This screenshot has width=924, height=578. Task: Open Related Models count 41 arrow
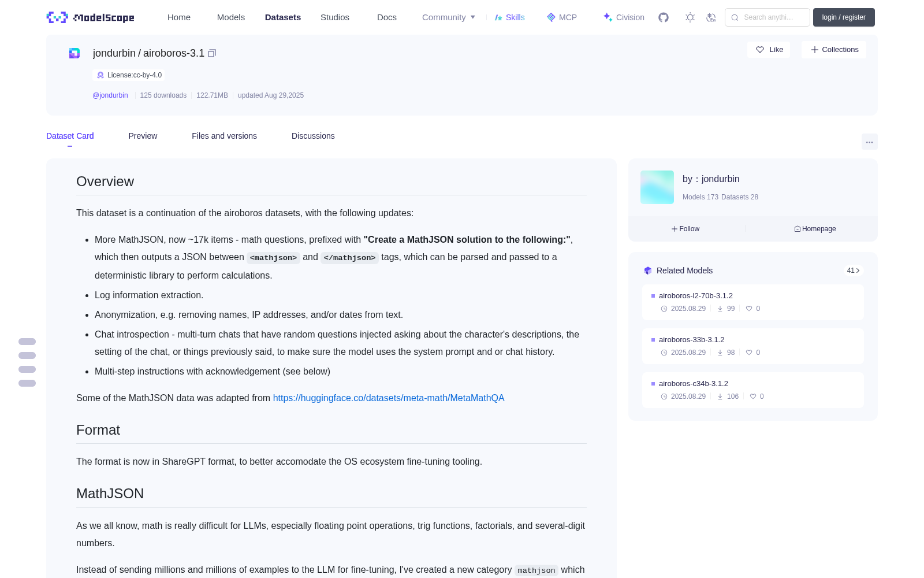(854, 271)
